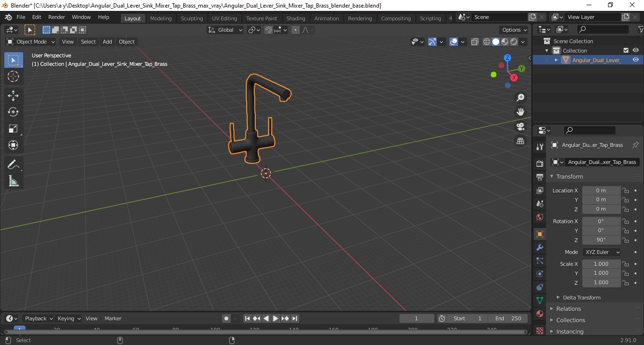
Task: Select the Measure tool
Action: click(x=13, y=181)
